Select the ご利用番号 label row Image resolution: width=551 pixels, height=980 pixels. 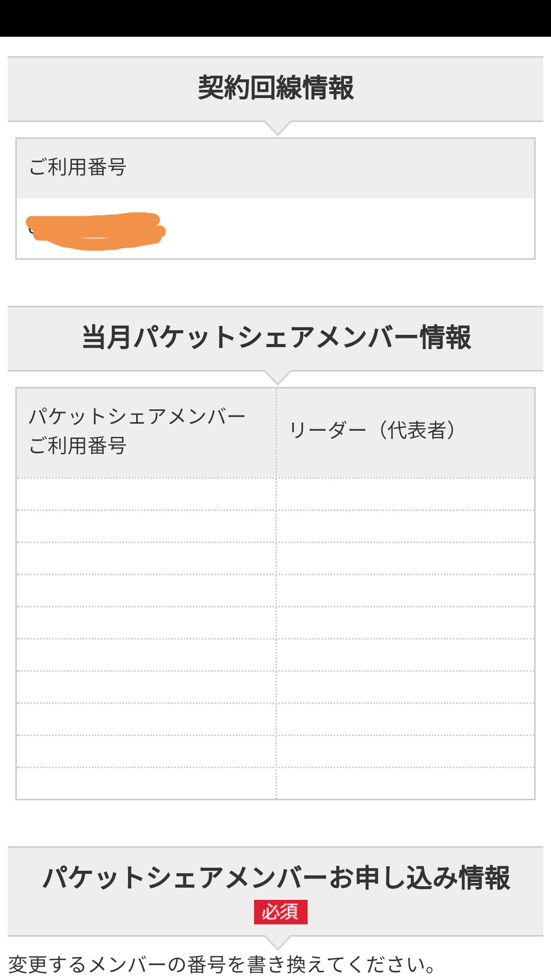pos(275,168)
